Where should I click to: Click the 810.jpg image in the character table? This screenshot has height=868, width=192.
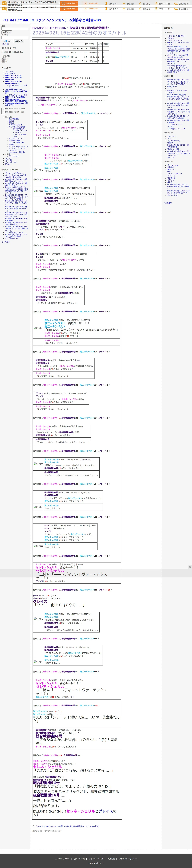click(x=50, y=57)
